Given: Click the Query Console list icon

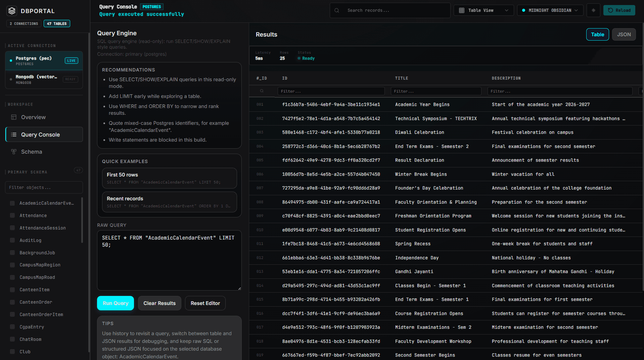Looking at the screenshot, I should (x=14, y=135).
